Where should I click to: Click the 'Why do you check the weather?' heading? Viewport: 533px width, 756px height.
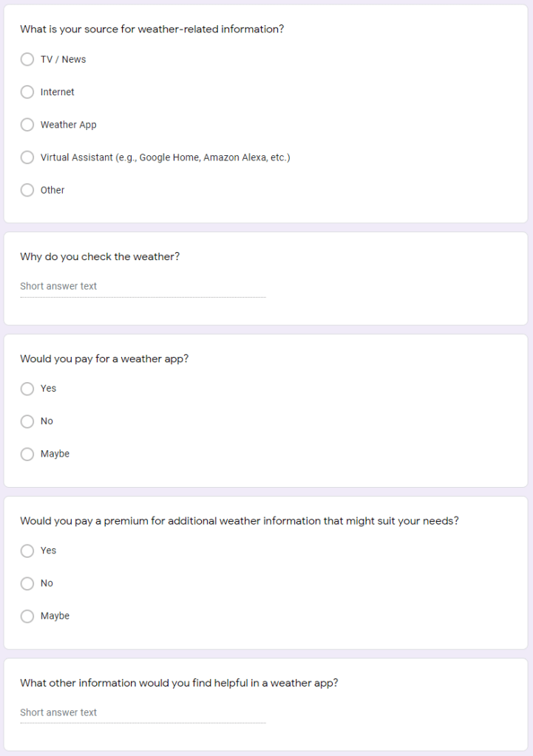point(100,257)
